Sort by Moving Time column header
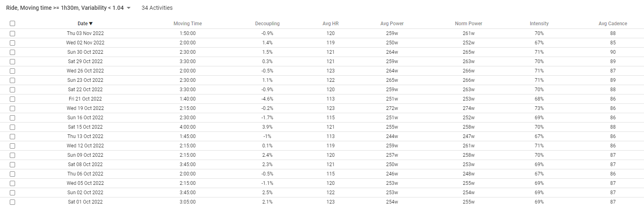The height and width of the screenshot is (206, 644). point(188,24)
